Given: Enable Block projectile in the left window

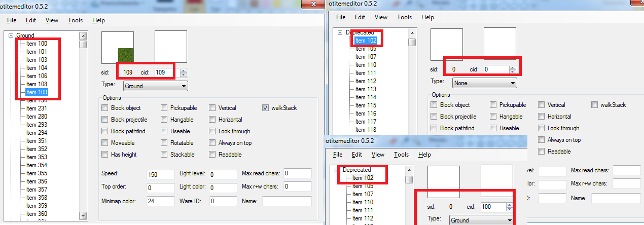Looking at the screenshot, I should [105, 120].
